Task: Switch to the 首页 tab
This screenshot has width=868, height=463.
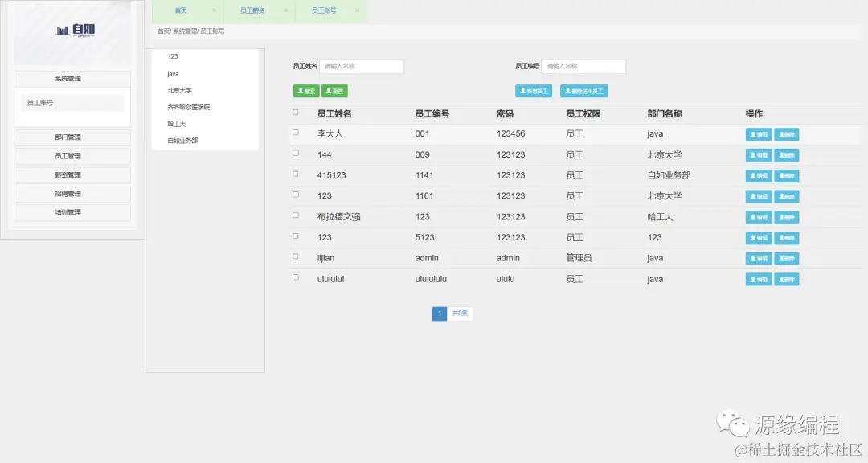Action: (x=181, y=11)
